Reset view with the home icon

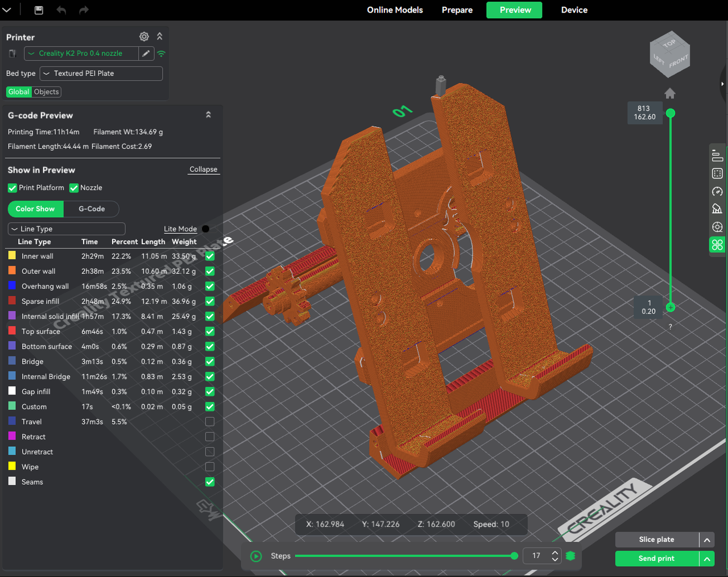pos(670,93)
